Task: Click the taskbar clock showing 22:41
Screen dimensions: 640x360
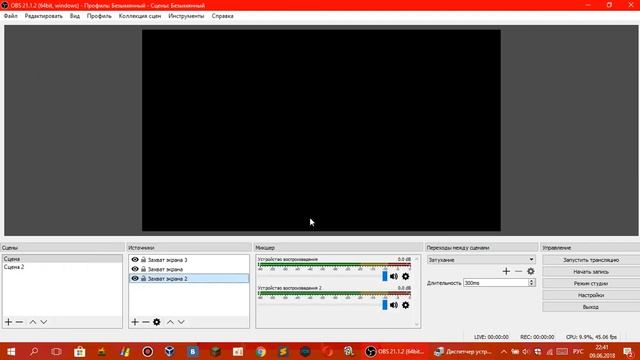Action: tap(602, 351)
